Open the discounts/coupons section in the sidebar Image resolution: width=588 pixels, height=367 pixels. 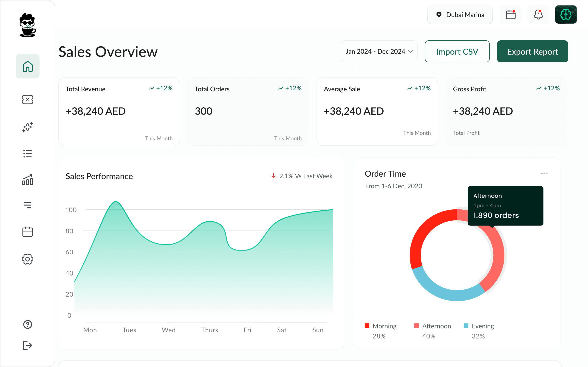coord(28,100)
